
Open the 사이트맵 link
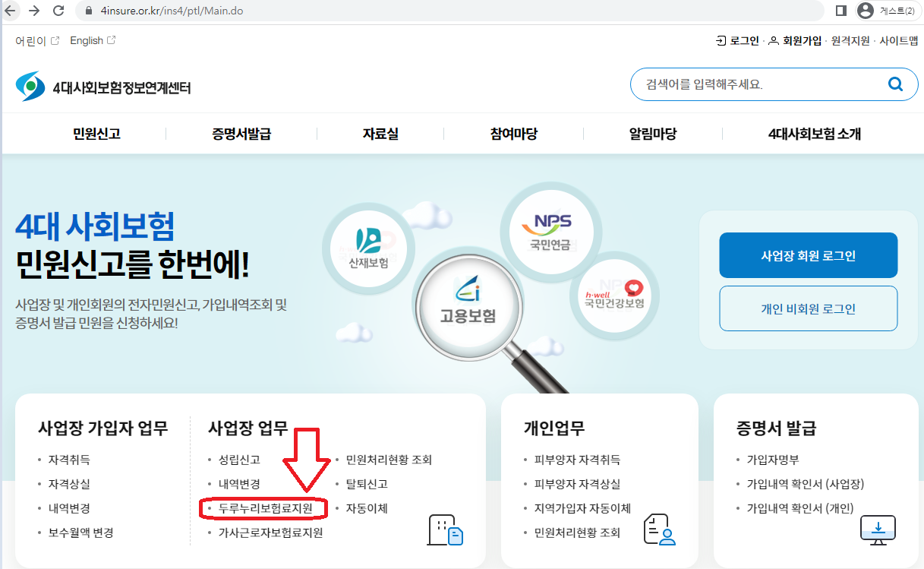tap(899, 41)
